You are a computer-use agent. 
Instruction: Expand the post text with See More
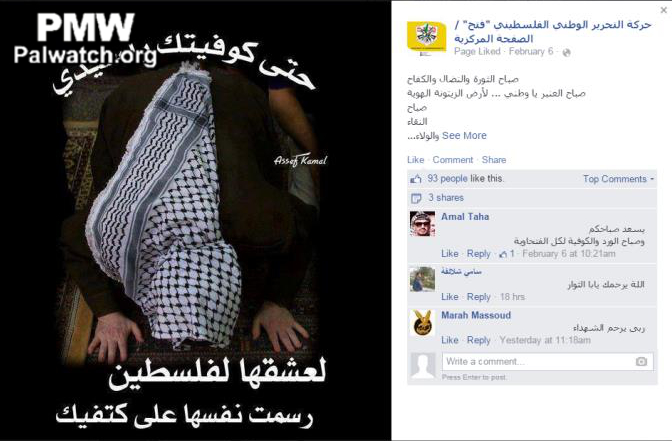(464, 135)
